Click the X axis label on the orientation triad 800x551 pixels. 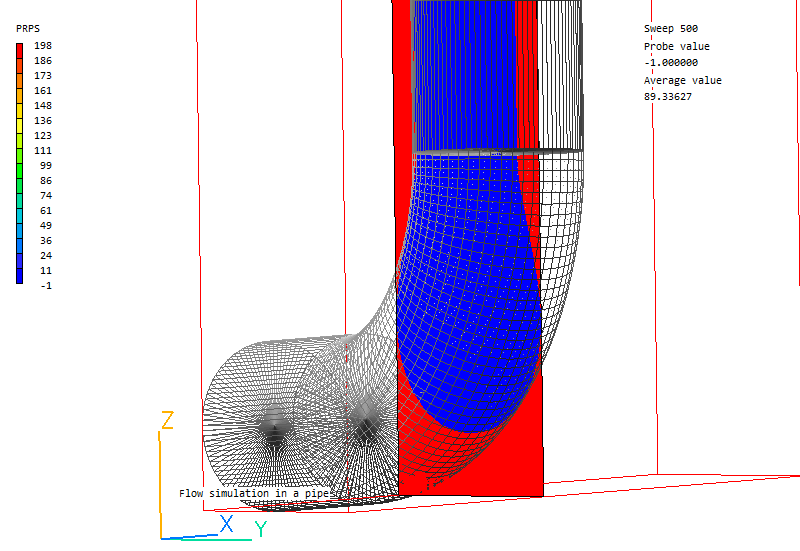tap(227, 523)
